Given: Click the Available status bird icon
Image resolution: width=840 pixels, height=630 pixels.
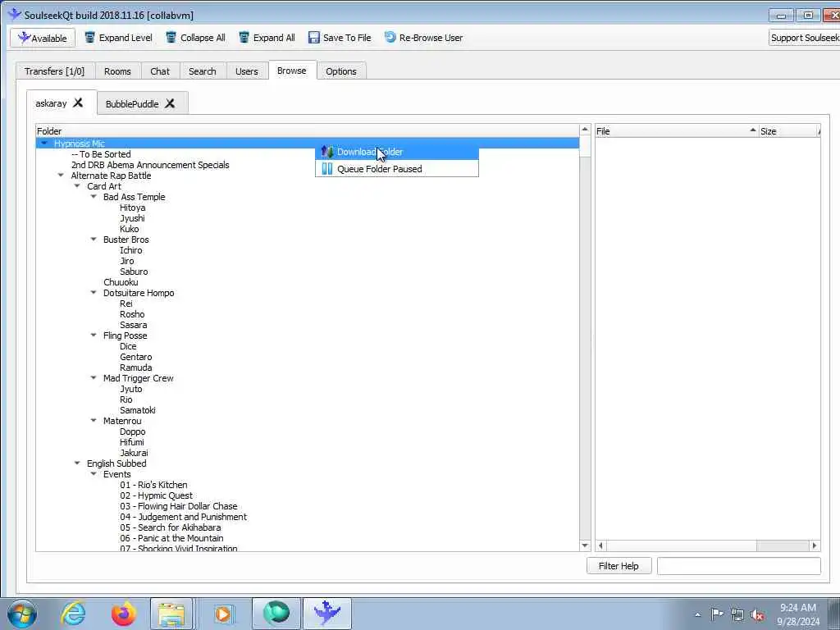Looking at the screenshot, I should (x=24, y=38).
